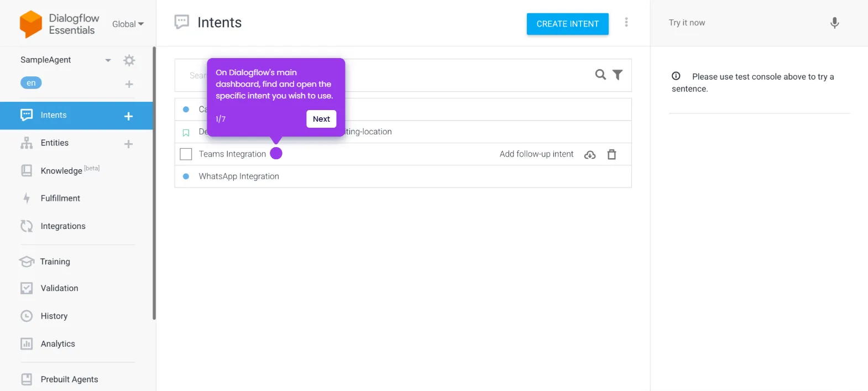This screenshot has width=868, height=391.
Task: Click the green bookmark icon in intents list
Action: [x=186, y=133]
